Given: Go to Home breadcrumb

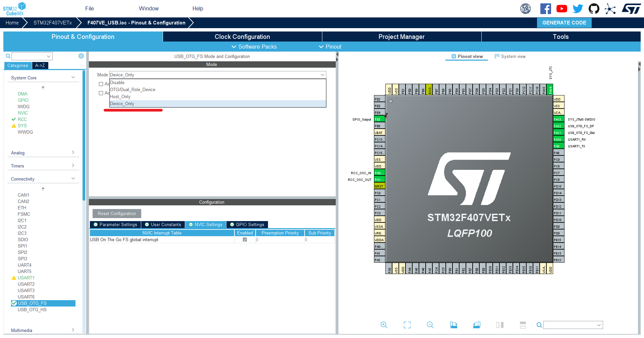Looking at the screenshot, I should click(12, 23).
